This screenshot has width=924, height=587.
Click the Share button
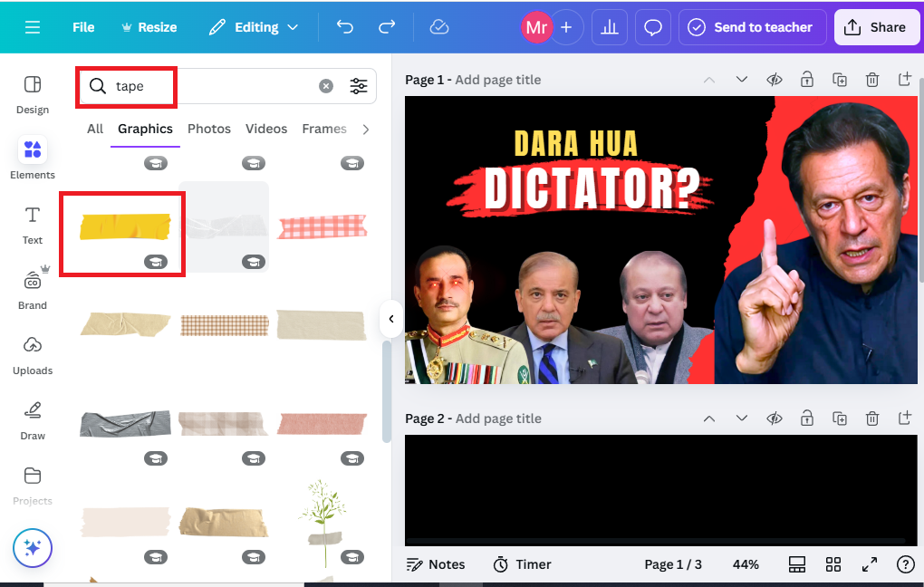pyautogui.click(x=876, y=27)
